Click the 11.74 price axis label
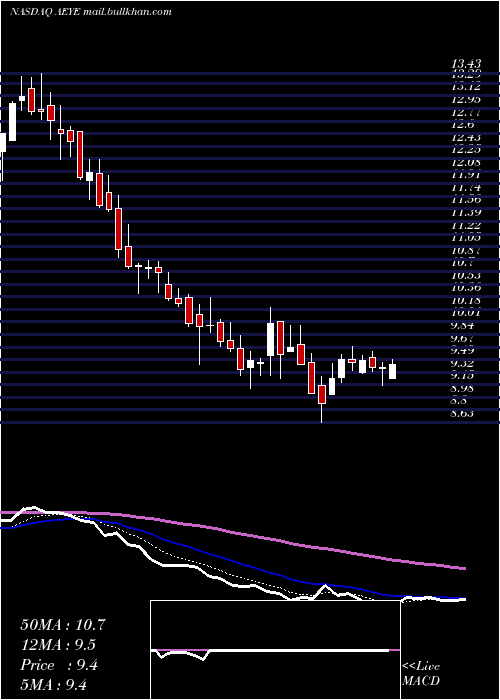The image size is (500, 700). pyautogui.click(x=467, y=188)
